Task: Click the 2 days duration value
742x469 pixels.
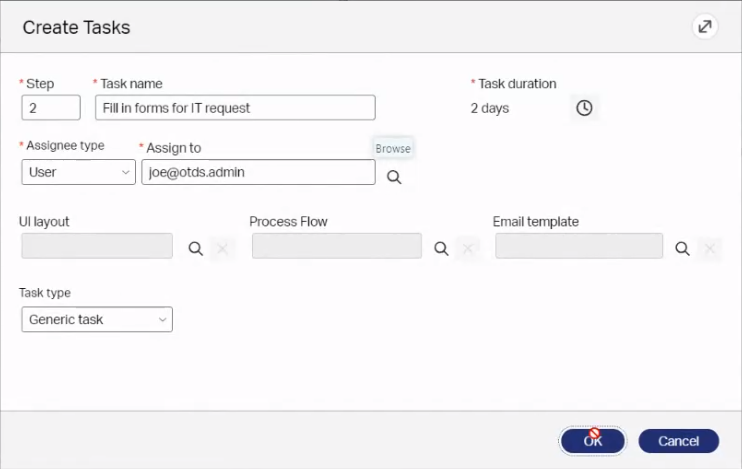Action: tap(490, 108)
